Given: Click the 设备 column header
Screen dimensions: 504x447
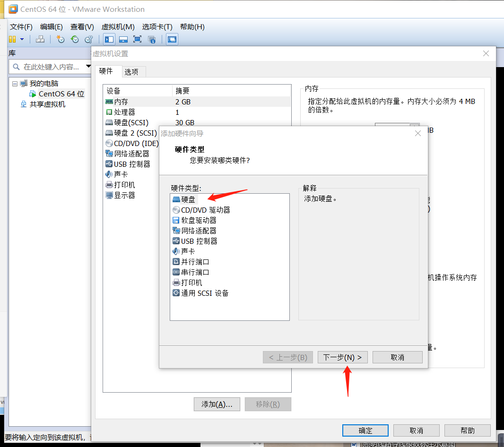Looking at the screenshot, I should point(138,91).
